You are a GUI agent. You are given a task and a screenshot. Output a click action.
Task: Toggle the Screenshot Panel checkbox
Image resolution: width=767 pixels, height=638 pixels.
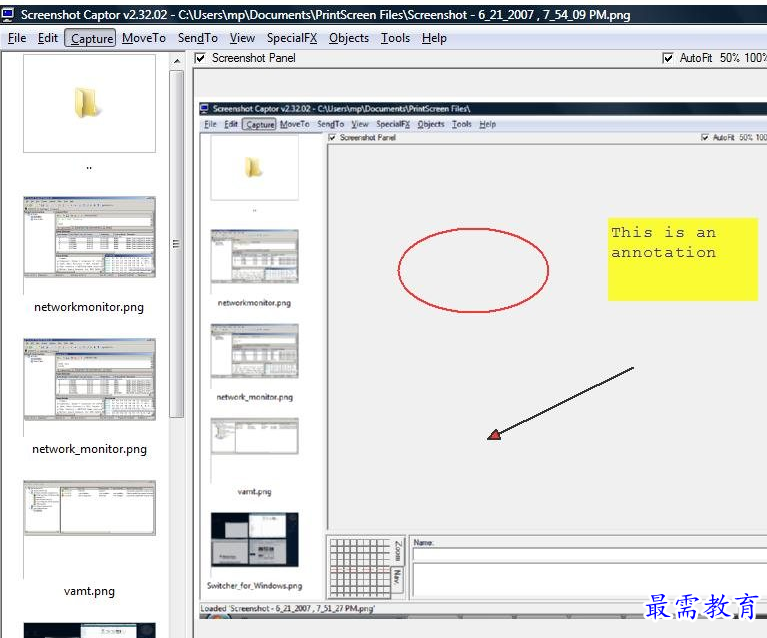click(x=200, y=58)
